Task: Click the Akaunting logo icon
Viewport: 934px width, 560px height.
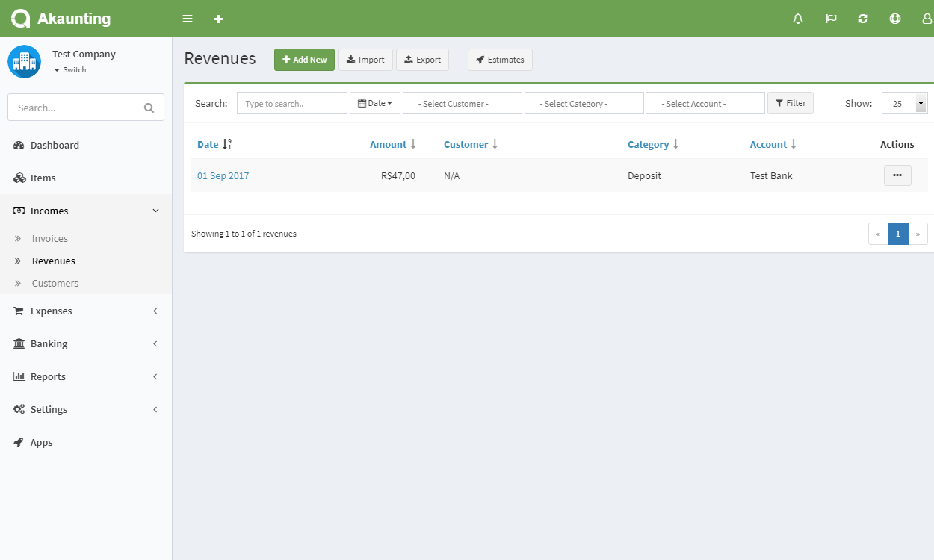Action: pyautogui.click(x=21, y=19)
